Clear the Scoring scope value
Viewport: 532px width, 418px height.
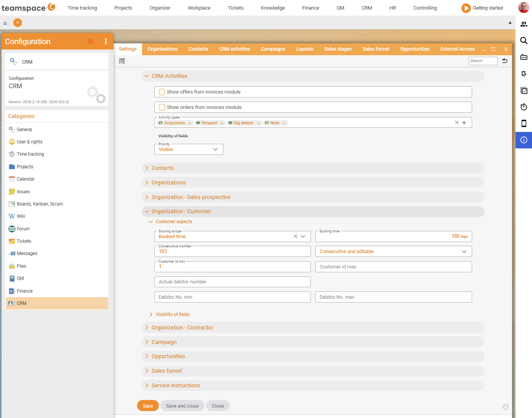pos(296,236)
